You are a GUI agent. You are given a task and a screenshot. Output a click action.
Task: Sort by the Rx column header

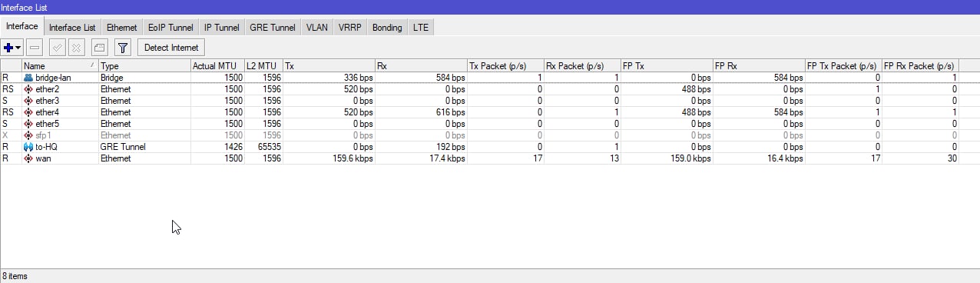pyautogui.click(x=421, y=66)
